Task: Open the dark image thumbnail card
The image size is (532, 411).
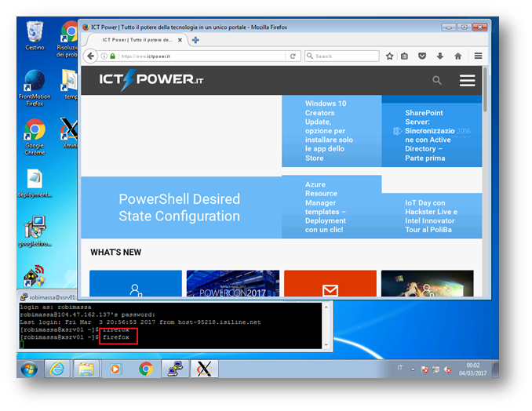Action: pyautogui.click(x=427, y=283)
